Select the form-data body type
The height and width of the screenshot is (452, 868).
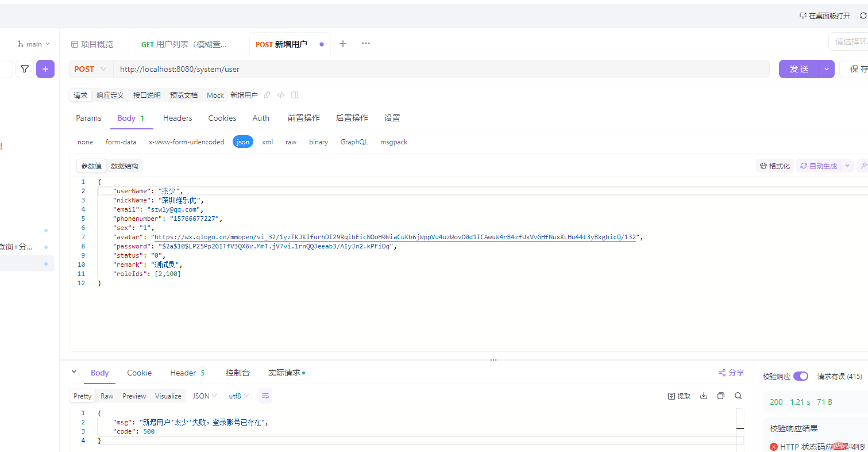pyautogui.click(x=121, y=142)
